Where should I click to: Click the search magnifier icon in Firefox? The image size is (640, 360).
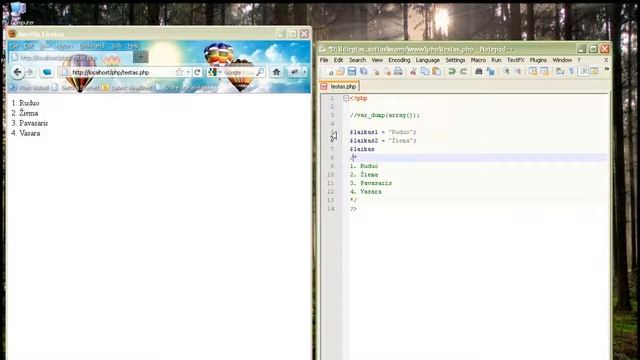pos(260,72)
